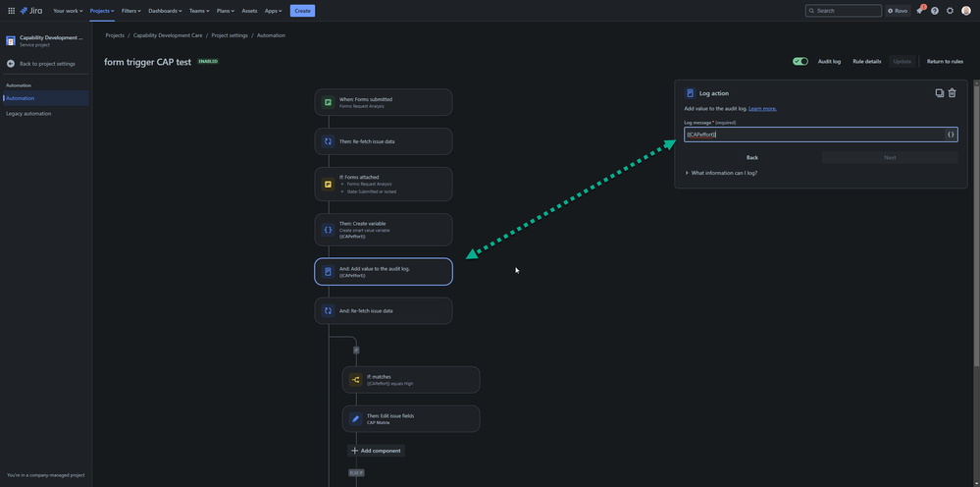
Task: Click the Projects breadcrumb link
Action: click(x=115, y=35)
